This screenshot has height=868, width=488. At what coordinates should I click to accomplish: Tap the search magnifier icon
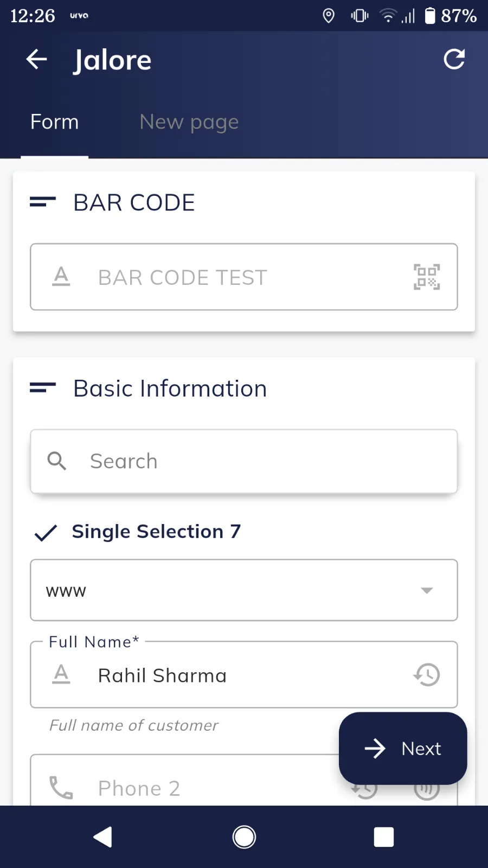click(x=57, y=461)
